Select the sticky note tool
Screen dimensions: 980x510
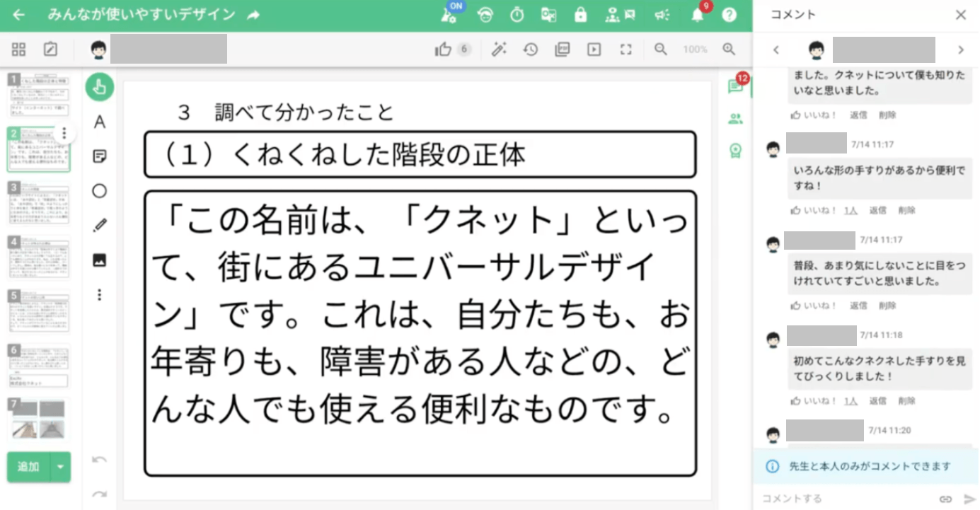[100, 157]
